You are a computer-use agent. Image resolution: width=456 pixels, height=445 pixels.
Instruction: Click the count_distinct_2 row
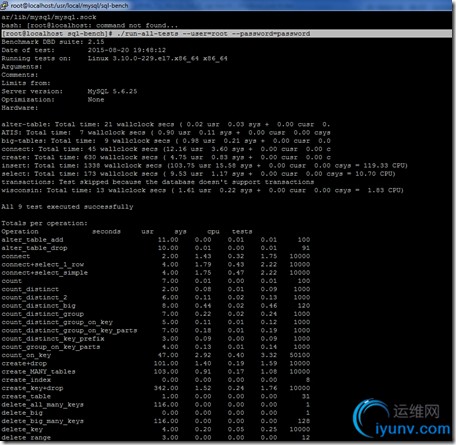coord(156,297)
